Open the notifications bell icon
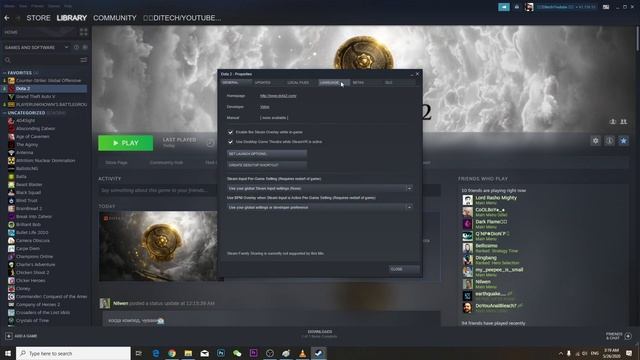This screenshot has width=640, height=360. [x=517, y=7]
